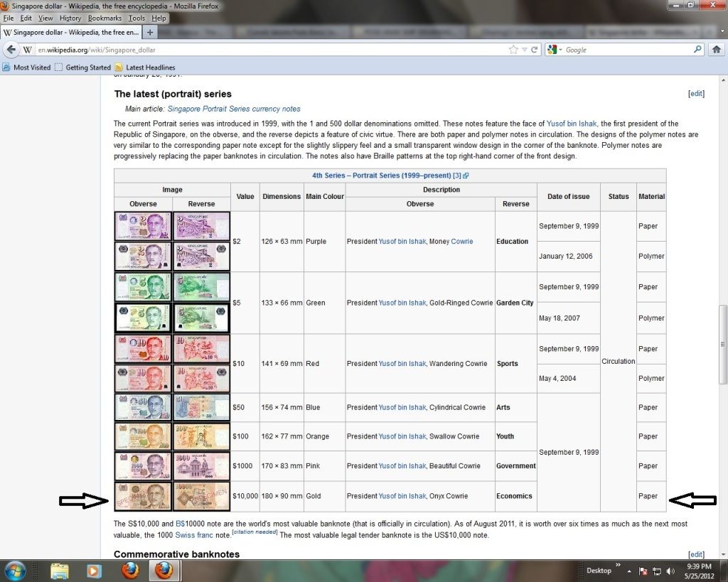Image resolution: width=728 pixels, height=582 pixels.
Task: Launch Windows Media Player from taskbar
Action: (95, 571)
